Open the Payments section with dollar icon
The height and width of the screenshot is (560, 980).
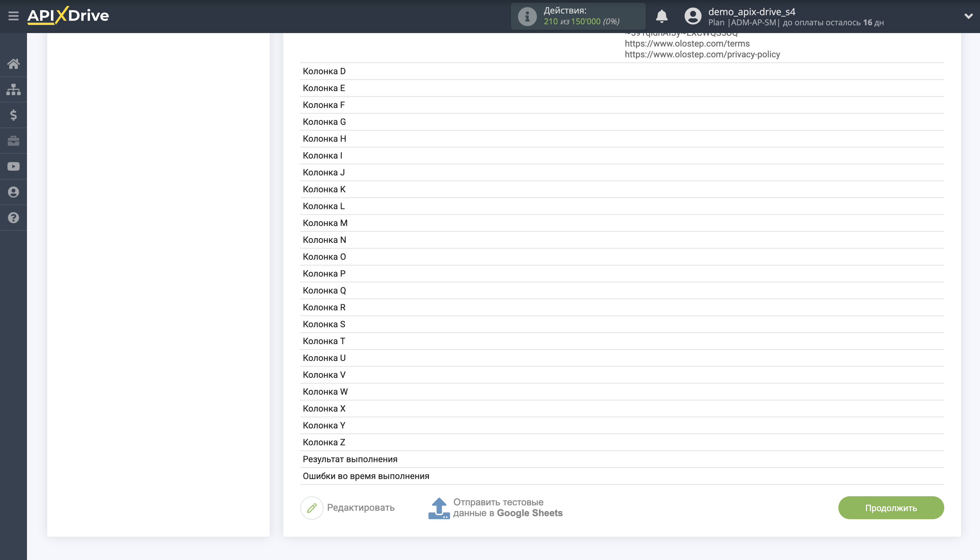point(14,115)
